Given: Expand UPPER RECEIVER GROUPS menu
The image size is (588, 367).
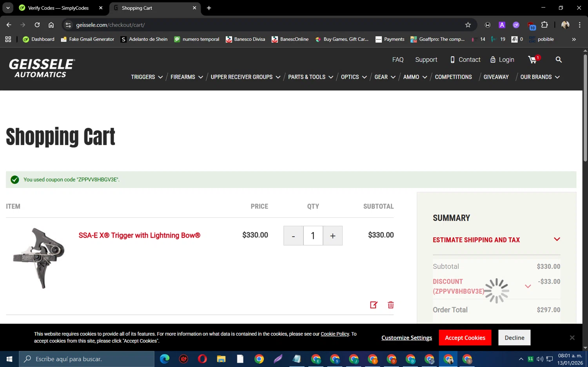Looking at the screenshot, I should point(245,77).
